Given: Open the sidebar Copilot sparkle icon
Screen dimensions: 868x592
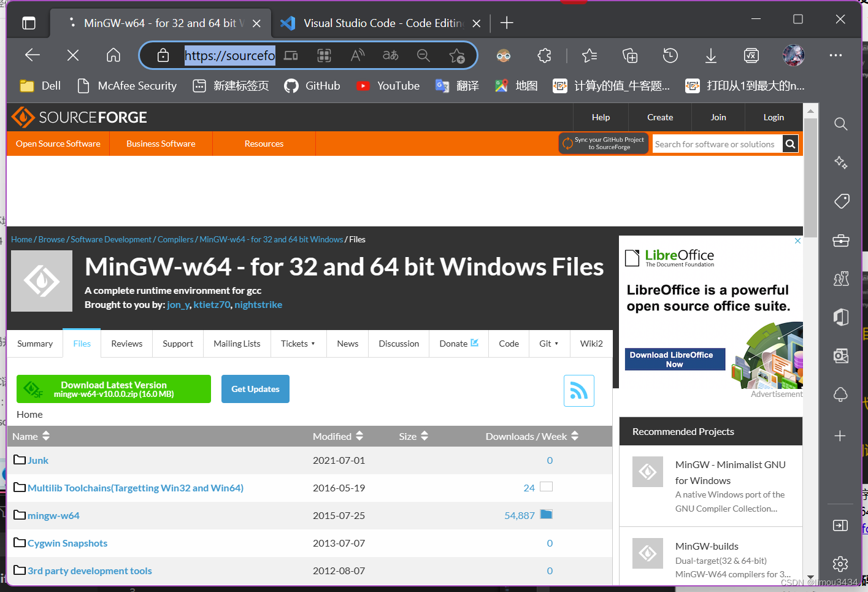Looking at the screenshot, I should 841,162.
